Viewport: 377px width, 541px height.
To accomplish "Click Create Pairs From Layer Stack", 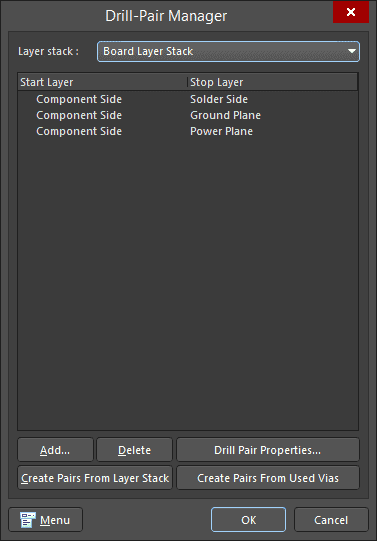I will (95, 478).
